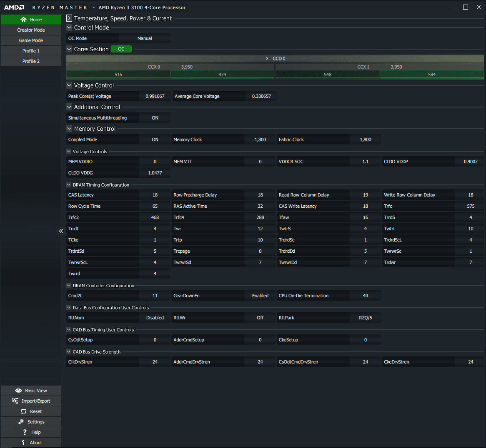Open Profile 2
The image size is (486, 448).
pos(31,61)
